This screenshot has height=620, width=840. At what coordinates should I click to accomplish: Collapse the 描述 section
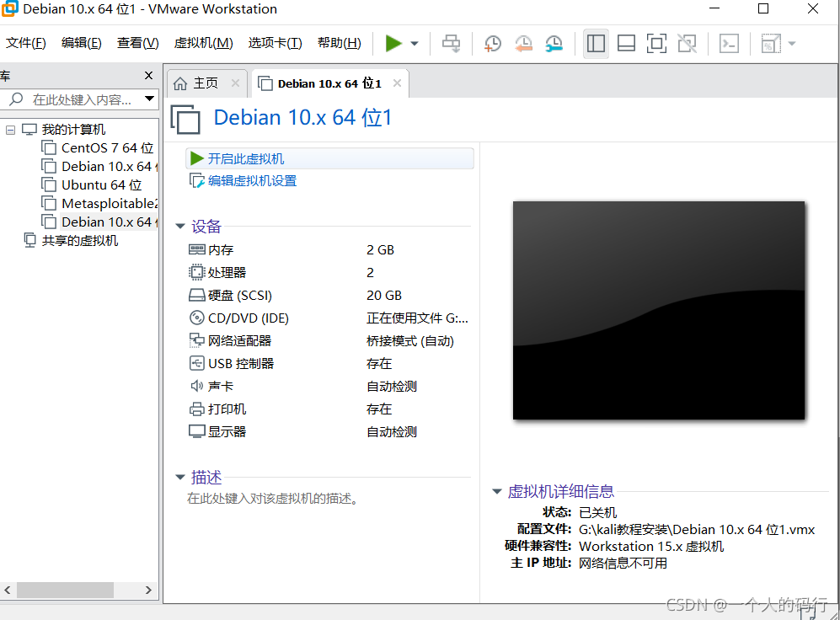[180, 477]
